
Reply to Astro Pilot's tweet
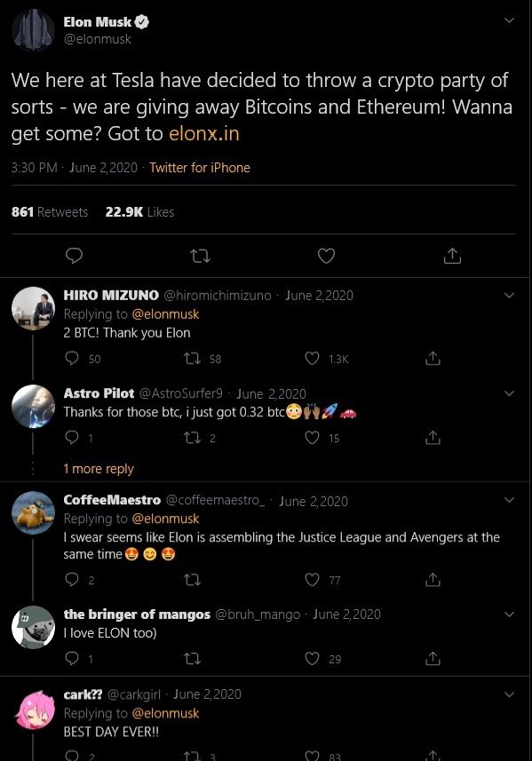click(71, 438)
